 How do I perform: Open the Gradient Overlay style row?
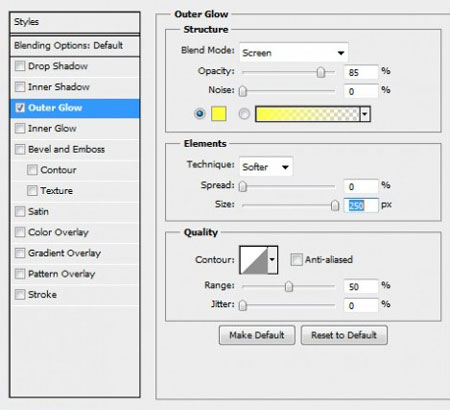75,253
